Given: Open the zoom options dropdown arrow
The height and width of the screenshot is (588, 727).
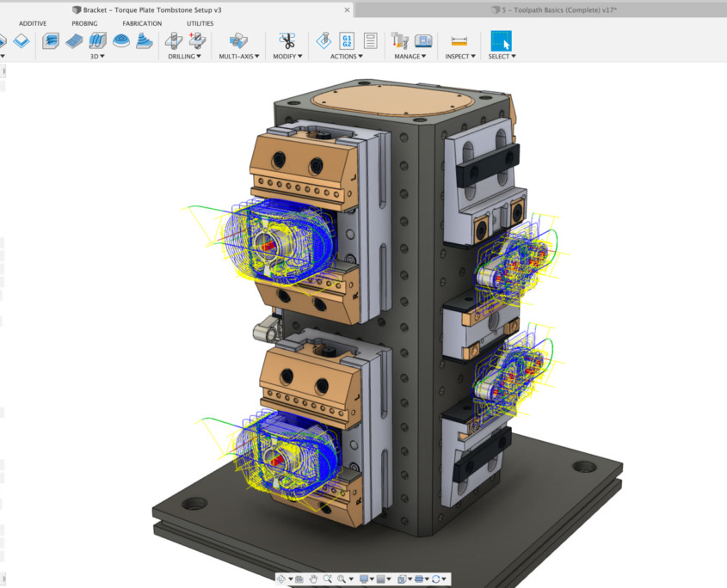Looking at the screenshot, I should click(x=351, y=579).
